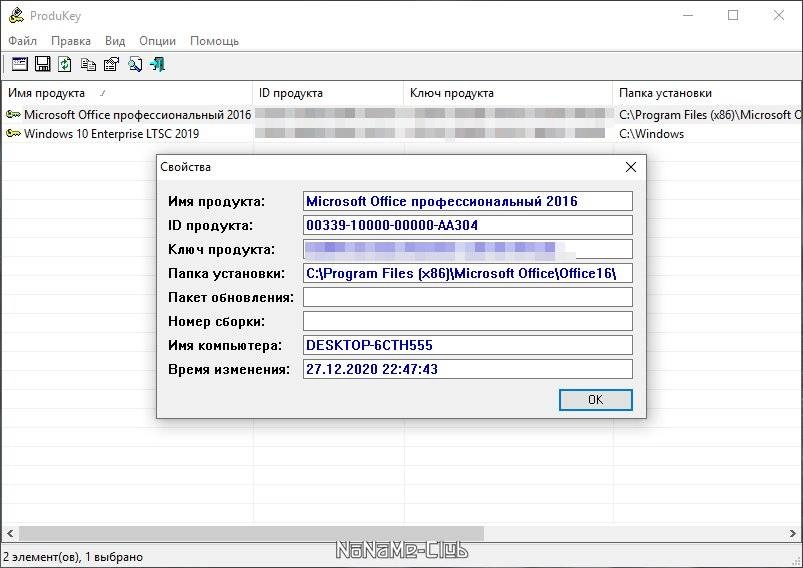Screen dimensions: 803x568
Task: Open the Опции menu
Action: coord(157,41)
